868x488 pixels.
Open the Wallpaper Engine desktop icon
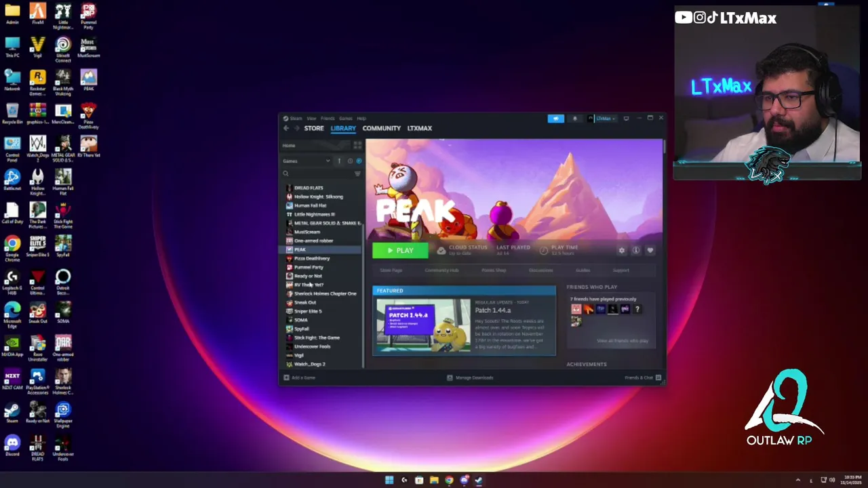coord(63,415)
